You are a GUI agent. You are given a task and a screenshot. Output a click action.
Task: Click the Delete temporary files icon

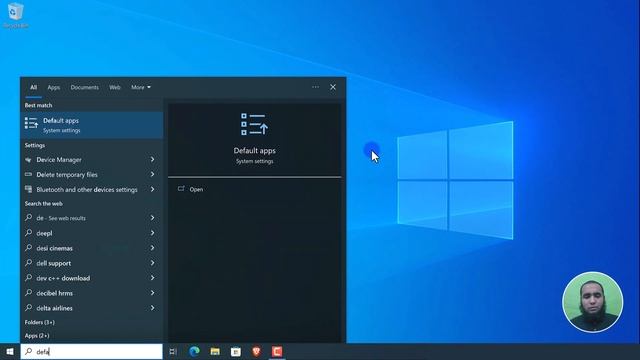coord(28,174)
